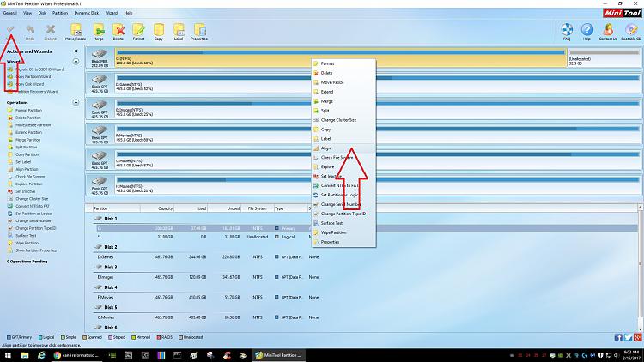The height and width of the screenshot is (362, 644).
Task: Choose Split in the context menu
Action: point(343,111)
